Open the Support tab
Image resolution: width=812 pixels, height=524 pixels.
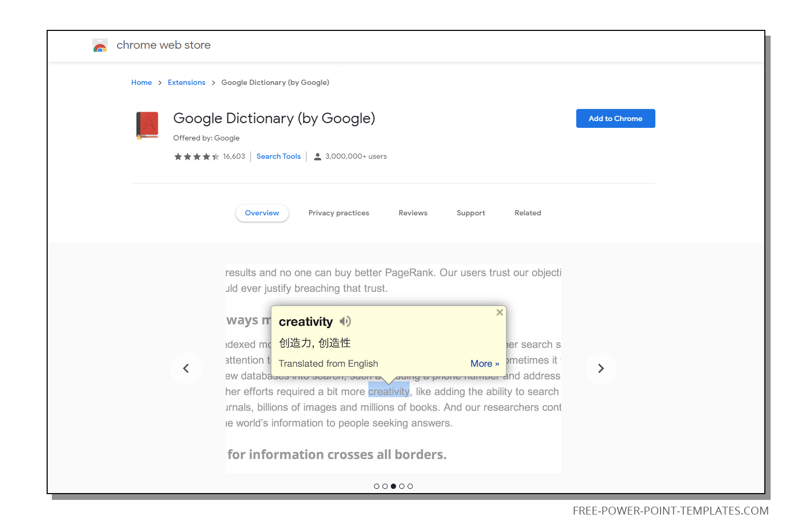pyautogui.click(x=471, y=213)
